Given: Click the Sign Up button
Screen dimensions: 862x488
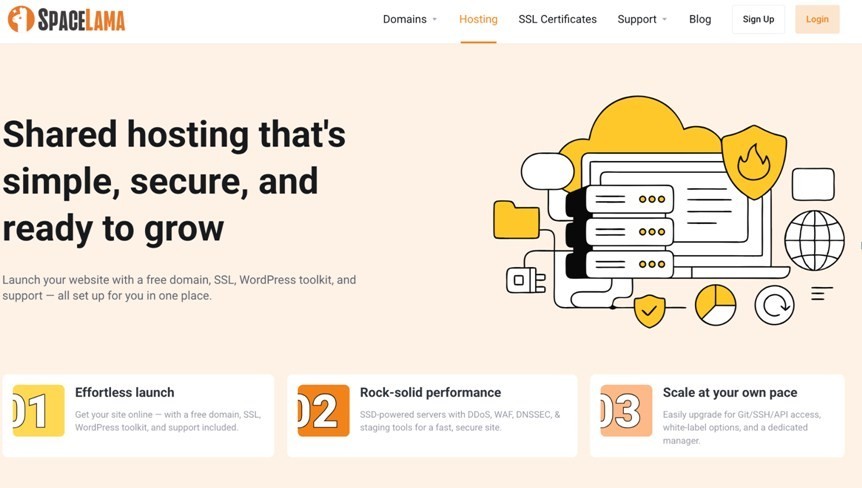Looking at the screenshot, I should [x=758, y=19].
